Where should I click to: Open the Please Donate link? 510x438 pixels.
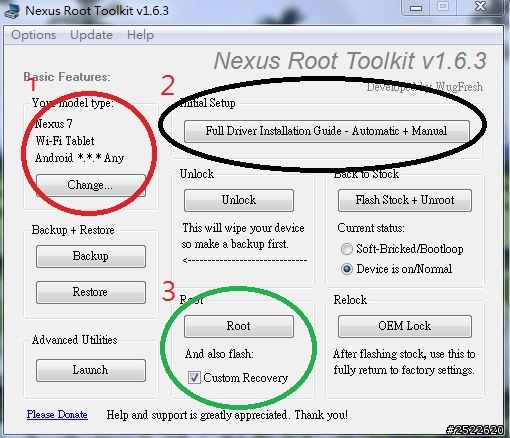tap(57, 414)
